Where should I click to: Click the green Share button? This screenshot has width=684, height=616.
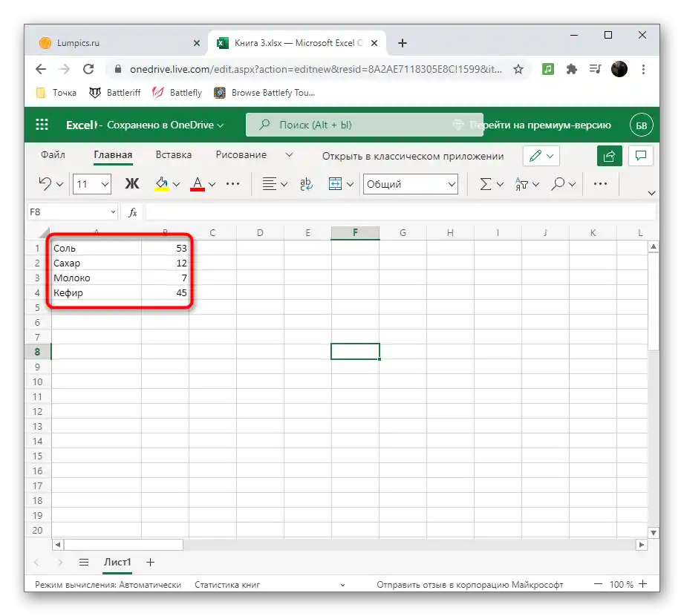click(609, 156)
